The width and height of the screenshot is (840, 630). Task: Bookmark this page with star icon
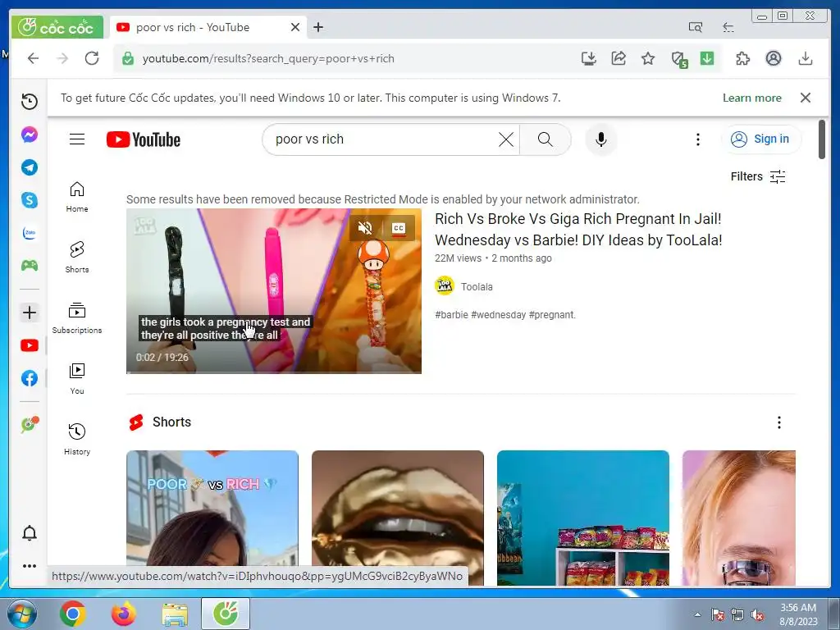tap(648, 58)
